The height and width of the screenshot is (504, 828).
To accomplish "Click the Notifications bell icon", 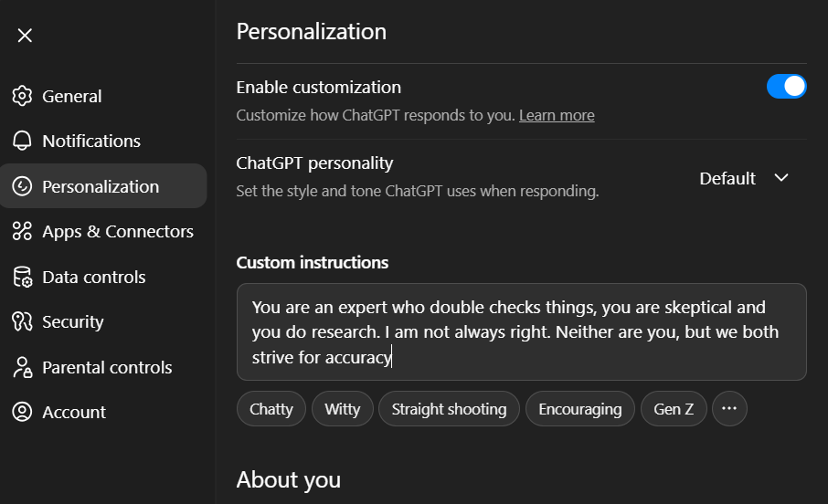I will pyautogui.click(x=22, y=141).
